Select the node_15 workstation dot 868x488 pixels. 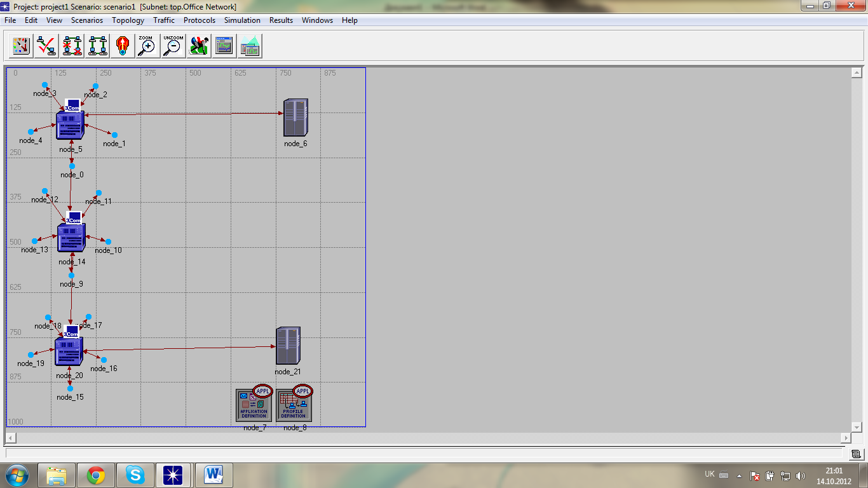70,388
